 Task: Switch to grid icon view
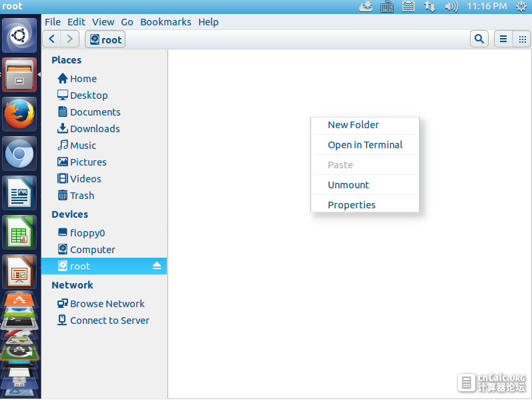[x=522, y=39]
